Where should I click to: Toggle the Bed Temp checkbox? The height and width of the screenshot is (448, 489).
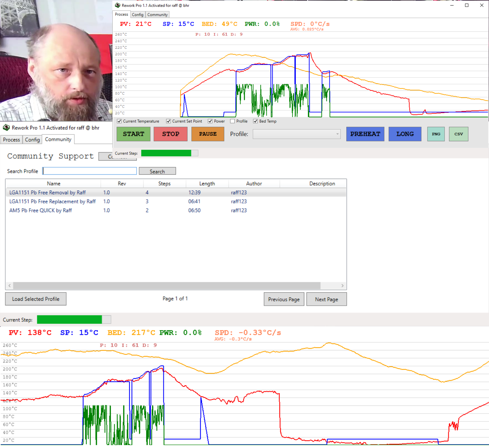click(x=255, y=121)
